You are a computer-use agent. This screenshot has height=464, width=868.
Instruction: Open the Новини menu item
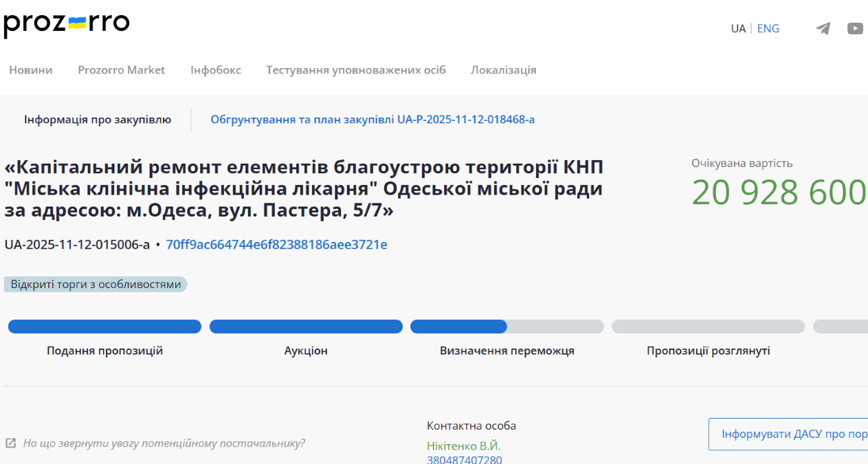coord(30,70)
